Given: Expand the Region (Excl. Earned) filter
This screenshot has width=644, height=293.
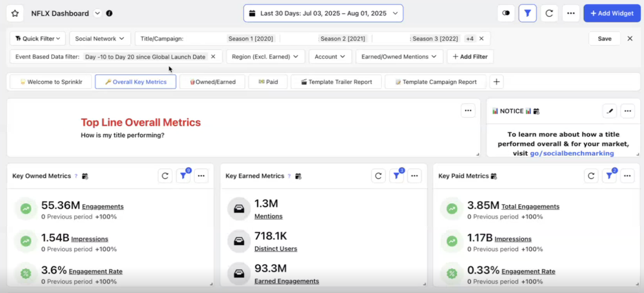Looking at the screenshot, I should coord(265,57).
